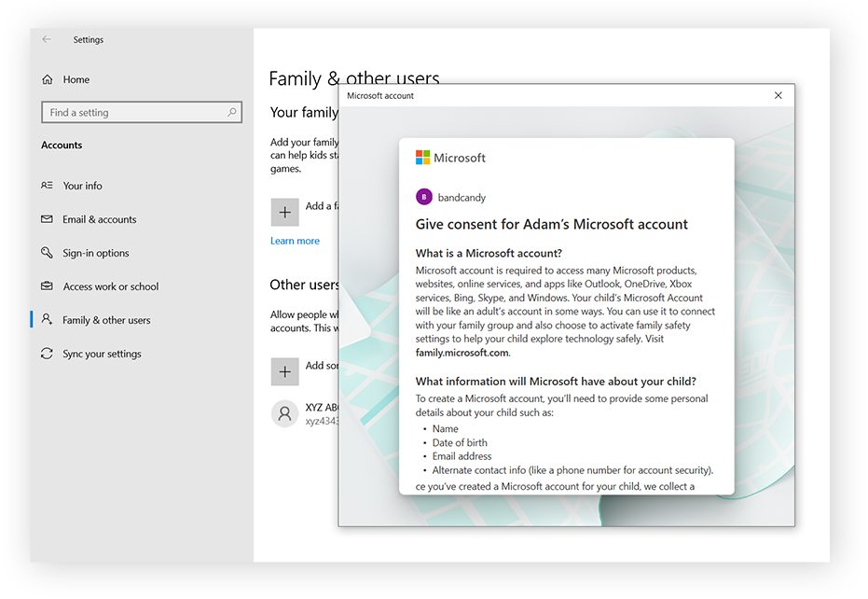
Task: Click the 'Alternate contact info' bullet item
Action: click(573, 470)
